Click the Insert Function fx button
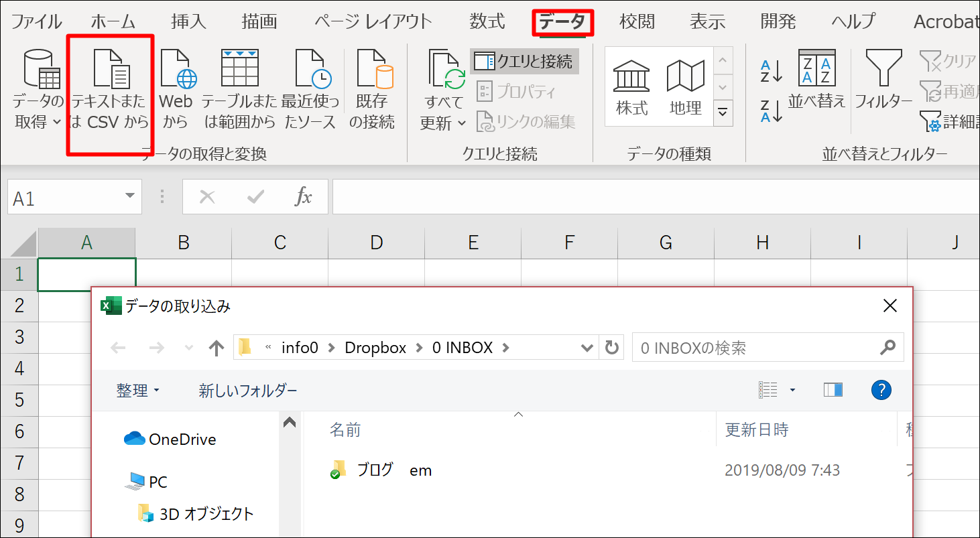The width and height of the screenshot is (980, 538). pyautogui.click(x=304, y=197)
